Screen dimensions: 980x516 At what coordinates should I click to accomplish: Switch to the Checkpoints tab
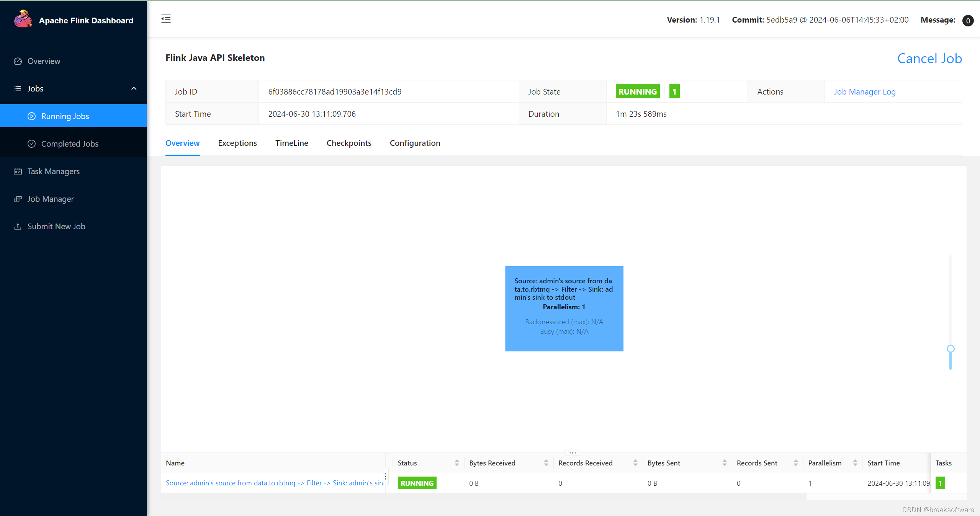click(349, 143)
